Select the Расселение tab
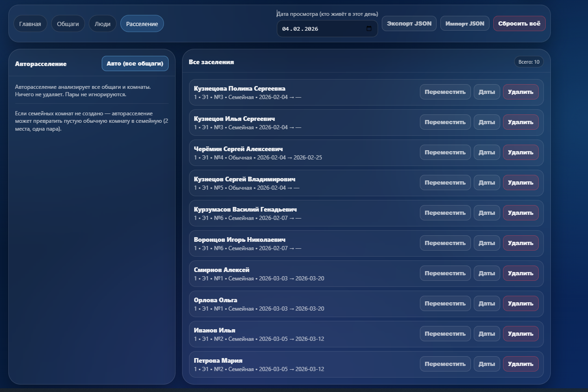The image size is (588, 392). [142, 24]
